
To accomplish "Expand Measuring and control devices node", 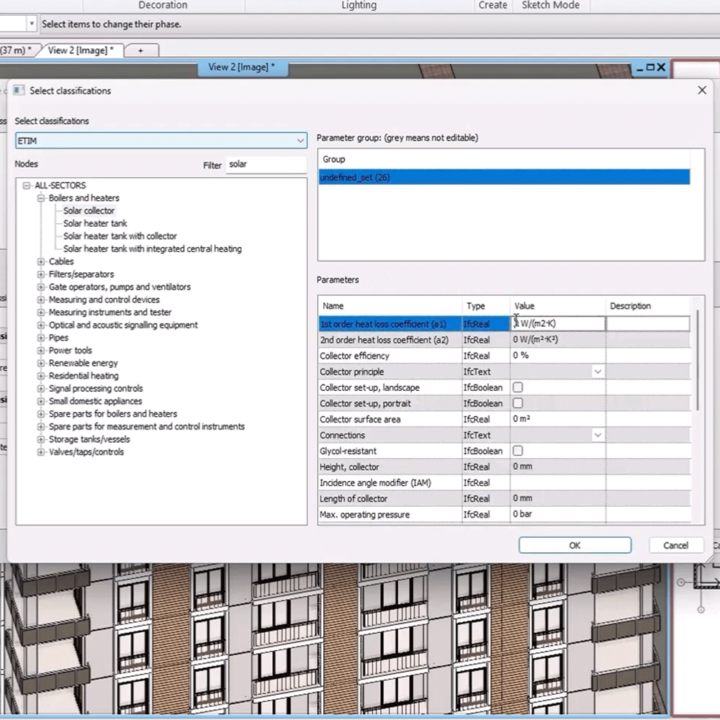I will (41, 300).
